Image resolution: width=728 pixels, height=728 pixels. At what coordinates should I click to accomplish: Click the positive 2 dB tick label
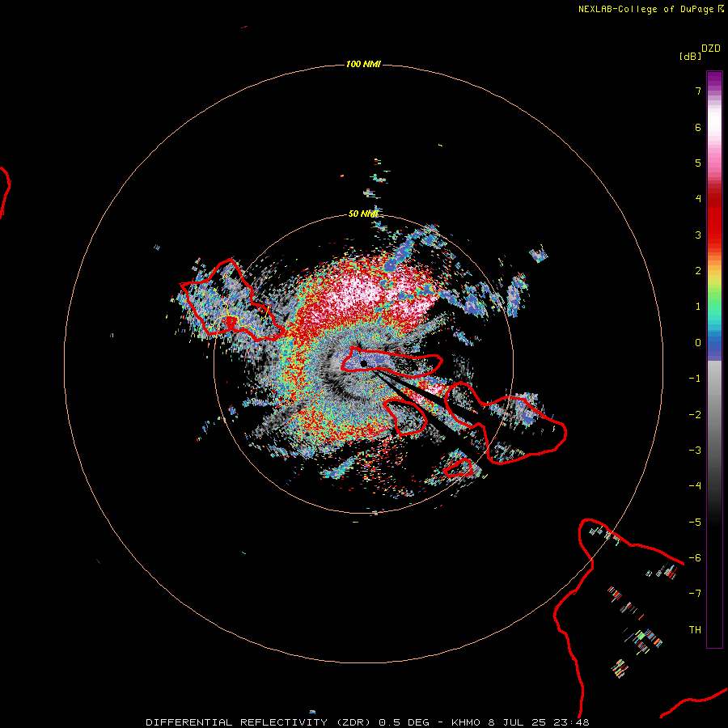coord(698,271)
